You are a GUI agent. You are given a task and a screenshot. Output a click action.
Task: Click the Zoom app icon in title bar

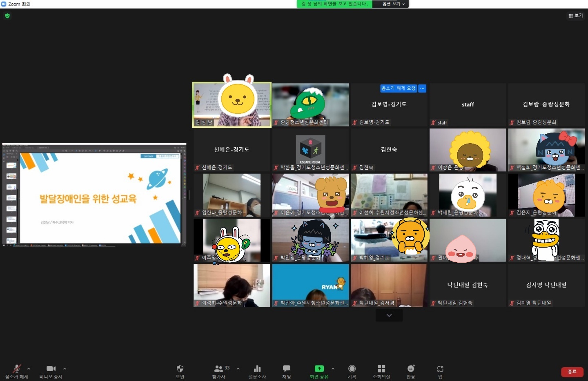[x=4, y=4]
